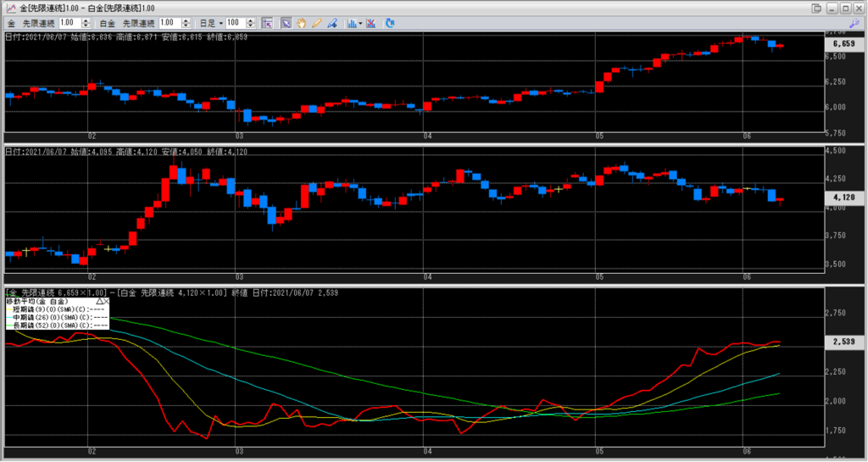Select the arrow pointer cursor tool
This screenshot has height=462, width=868.
(287, 23)
